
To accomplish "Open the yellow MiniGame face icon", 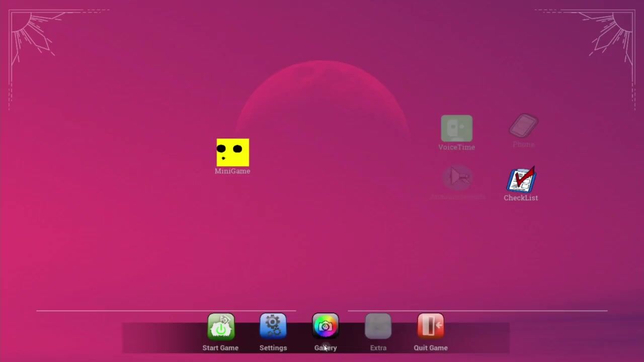I will point(232,152).
